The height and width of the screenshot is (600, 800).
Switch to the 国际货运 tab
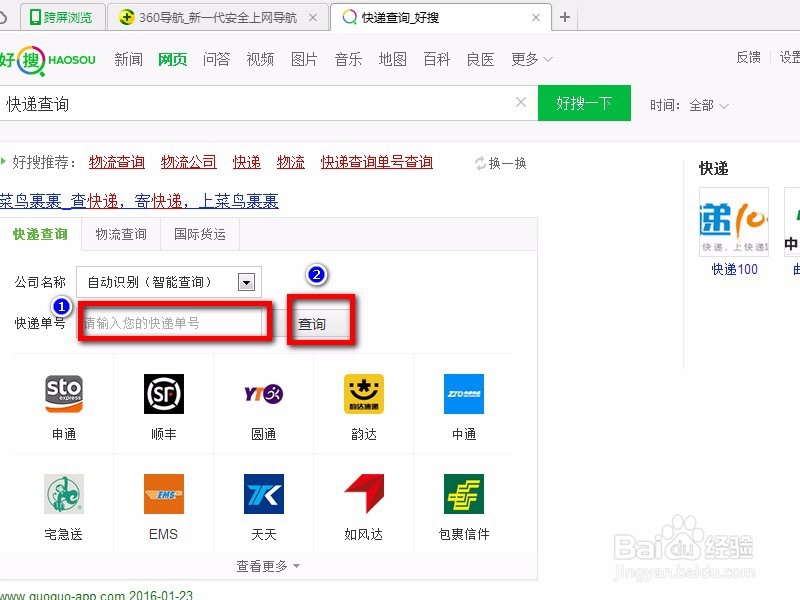200,234
